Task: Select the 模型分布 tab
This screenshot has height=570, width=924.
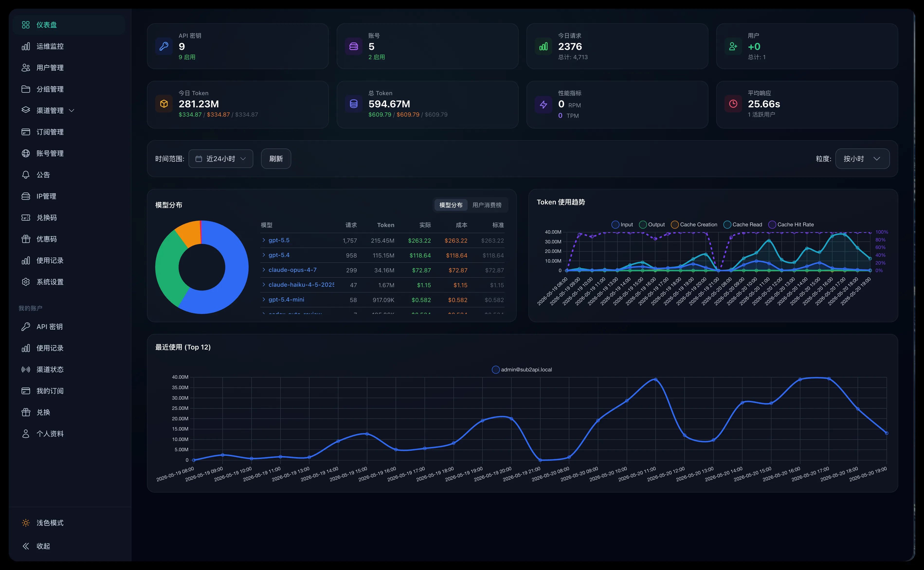Action: tap(451, 205)
